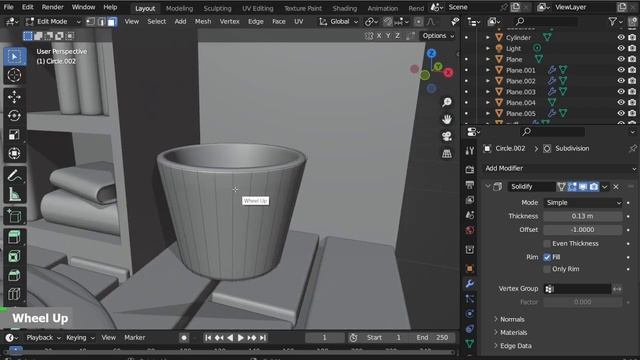The height and width of the screenshot is (360, 640).
Task: Open the Object Data properties tab
Action: (470, 343)
